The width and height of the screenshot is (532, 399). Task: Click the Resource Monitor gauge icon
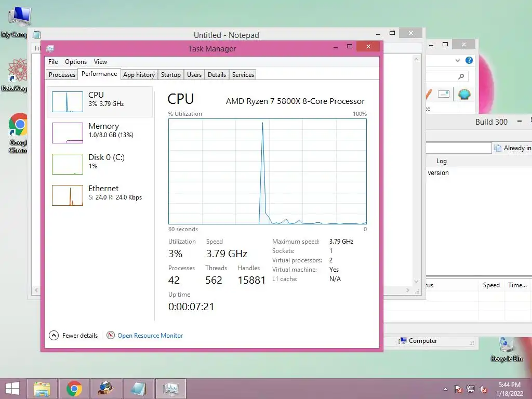point(110,335)
